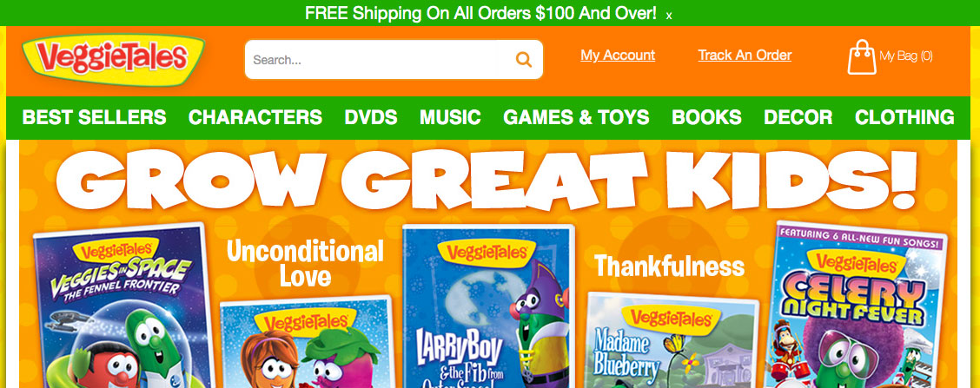Click the magnifying glass search icon
Viewport: 980px width, 388px height.
pyautogui.click(x=523, y=60)
